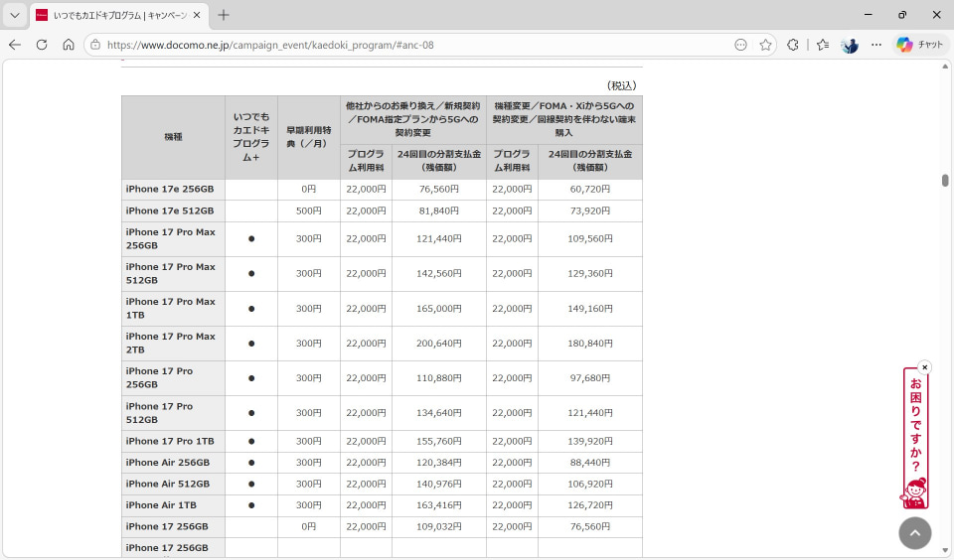This screenshot has width=954, height=560.
Task: Select the iPhone Air 256GB cell
Action: click(x=173, y=463)
